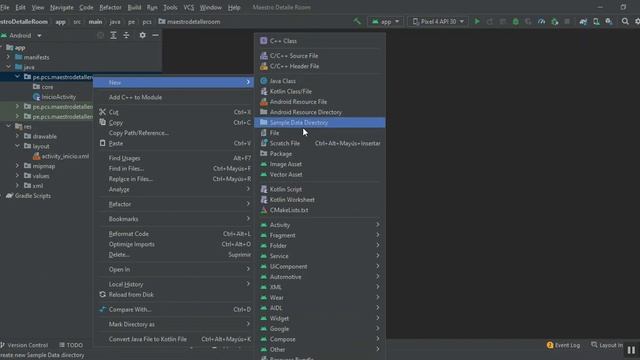Run the app with green play icon
Screen dimensions: 640x360
pyautogui.click(x=477, y=21)
